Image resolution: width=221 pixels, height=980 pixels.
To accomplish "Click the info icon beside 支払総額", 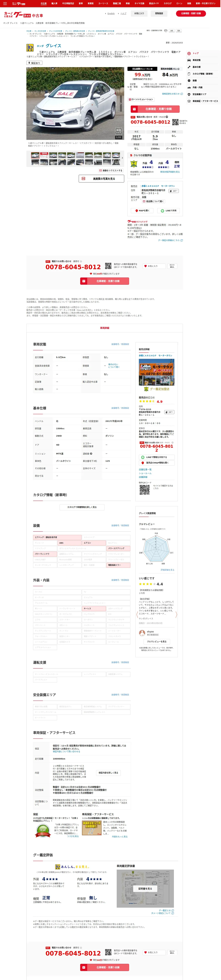I will (x=152, y=69).
